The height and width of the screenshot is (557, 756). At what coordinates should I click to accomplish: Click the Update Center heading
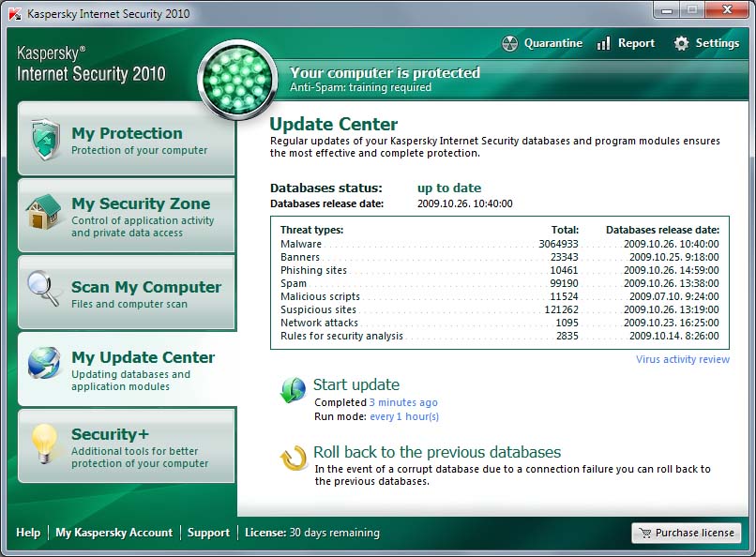coord(334,125)
